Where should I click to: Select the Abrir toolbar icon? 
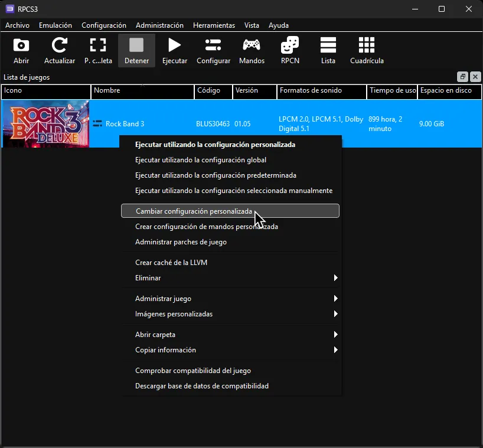(21, 50)
